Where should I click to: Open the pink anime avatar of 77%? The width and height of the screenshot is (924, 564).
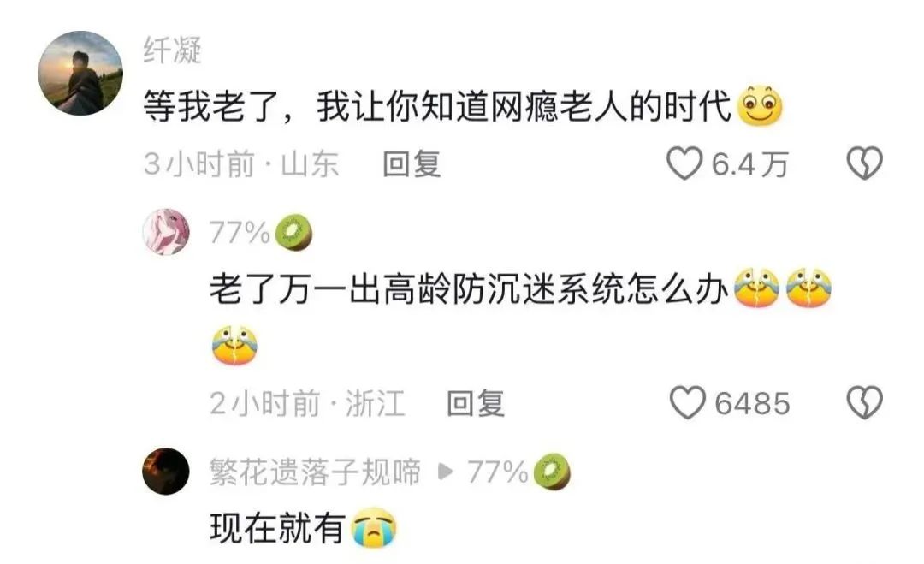click(166, 232)
